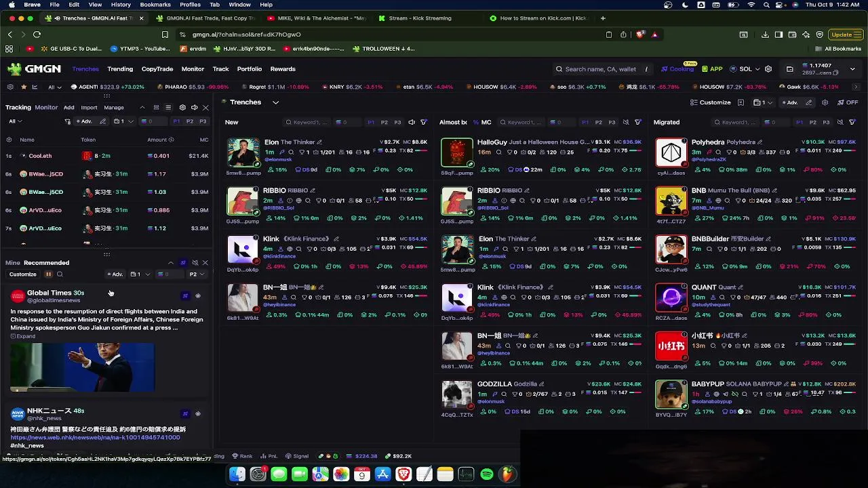
Task: Open All dropdown in Tracking panel
Action: pyautogui.click(x=15, y=121)
